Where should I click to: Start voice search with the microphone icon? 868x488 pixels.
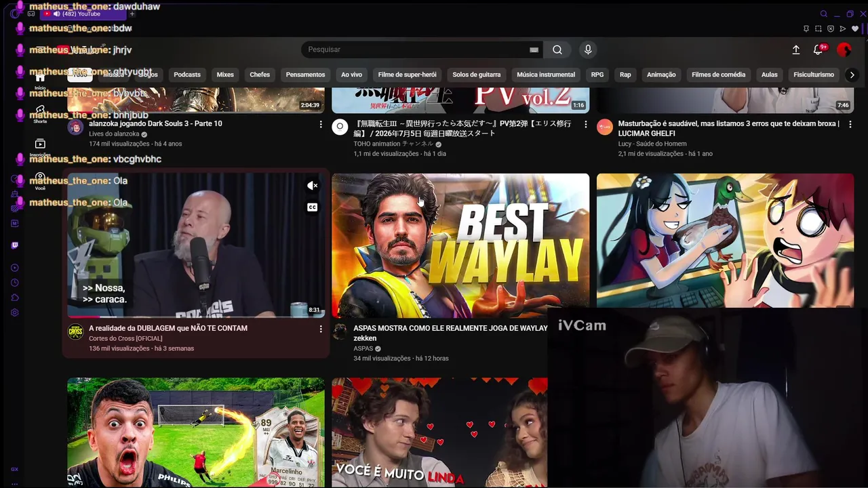click(x=588, y=49)
